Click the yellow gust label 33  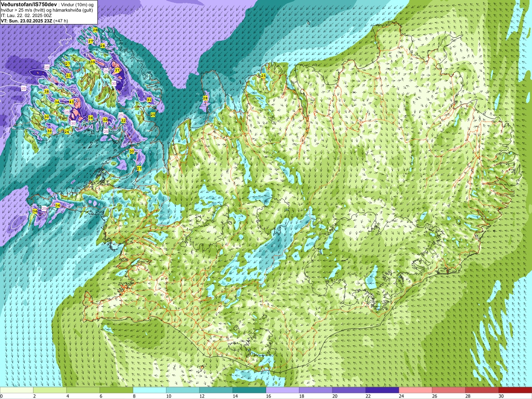68,76
